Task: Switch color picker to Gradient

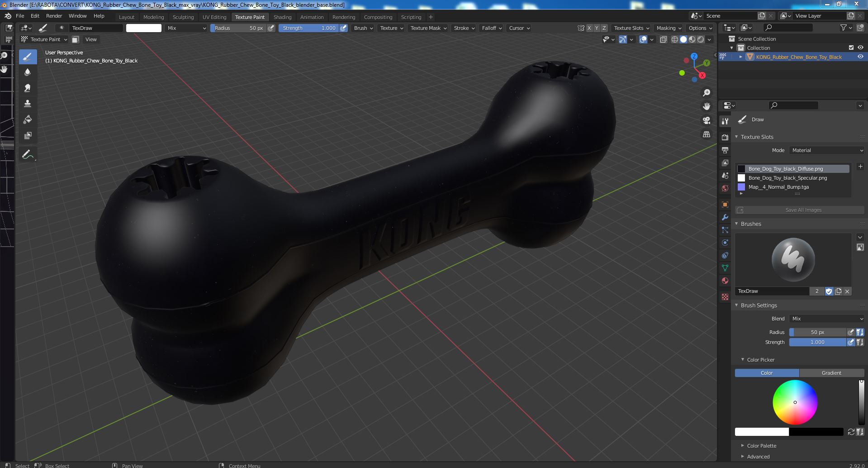Action: (832, 373)
